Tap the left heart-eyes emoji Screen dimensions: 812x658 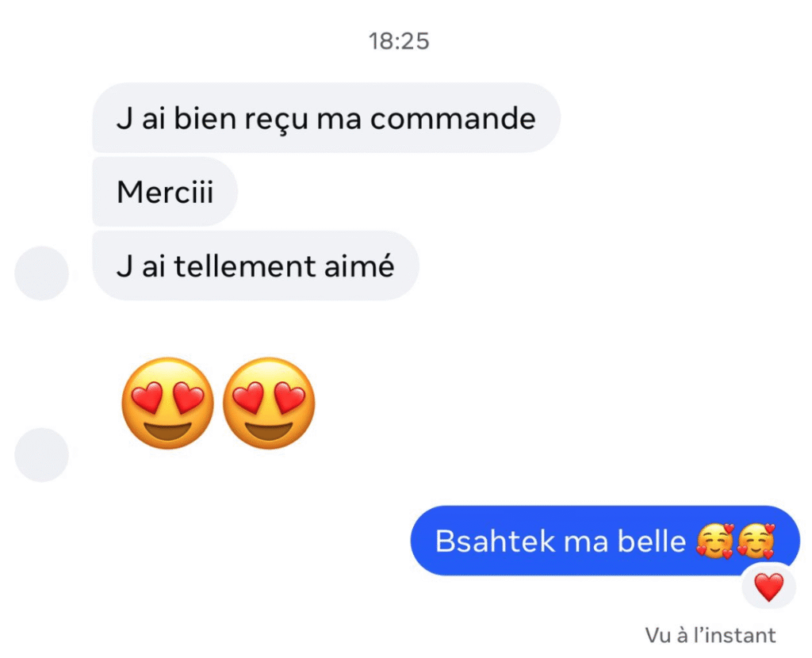[168, 403]
